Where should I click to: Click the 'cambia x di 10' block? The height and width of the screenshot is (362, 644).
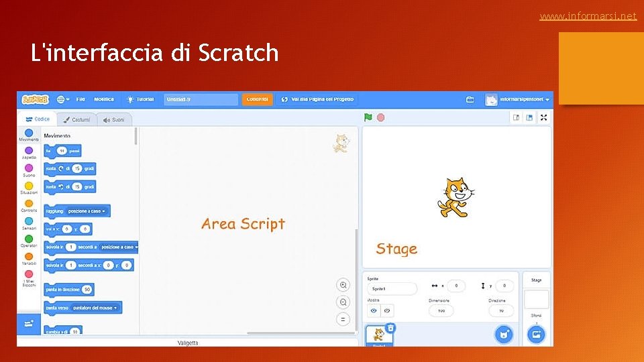[x=63, y=330]
